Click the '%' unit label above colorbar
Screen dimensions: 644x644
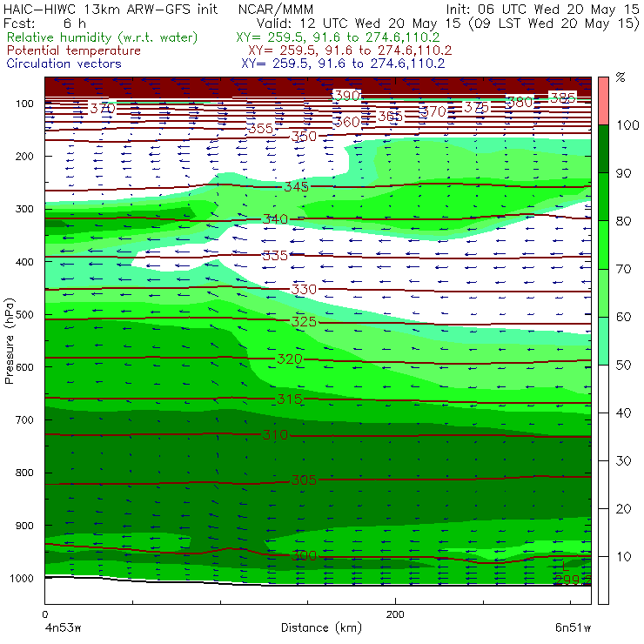point(621,77)
